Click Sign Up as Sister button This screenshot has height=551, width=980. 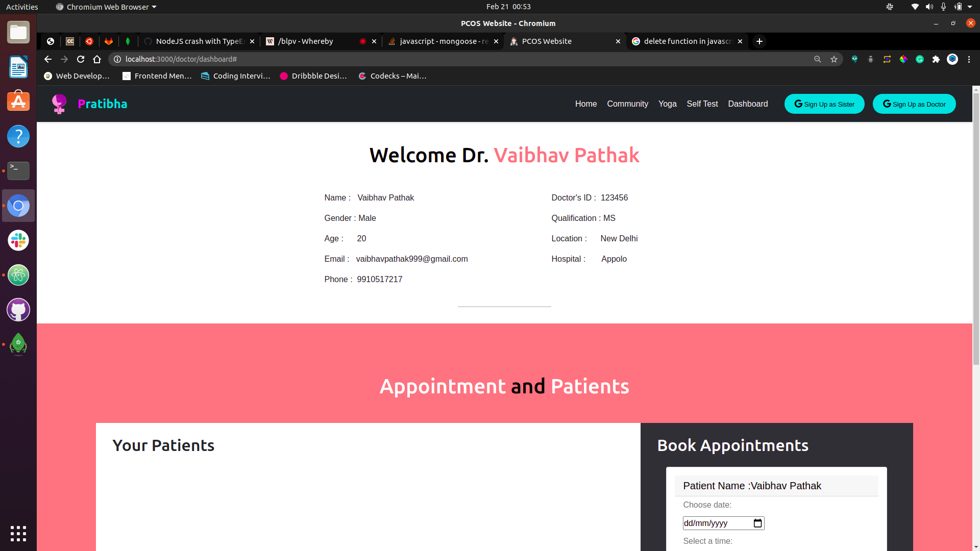pyautogui.click(x=824, y=104)
